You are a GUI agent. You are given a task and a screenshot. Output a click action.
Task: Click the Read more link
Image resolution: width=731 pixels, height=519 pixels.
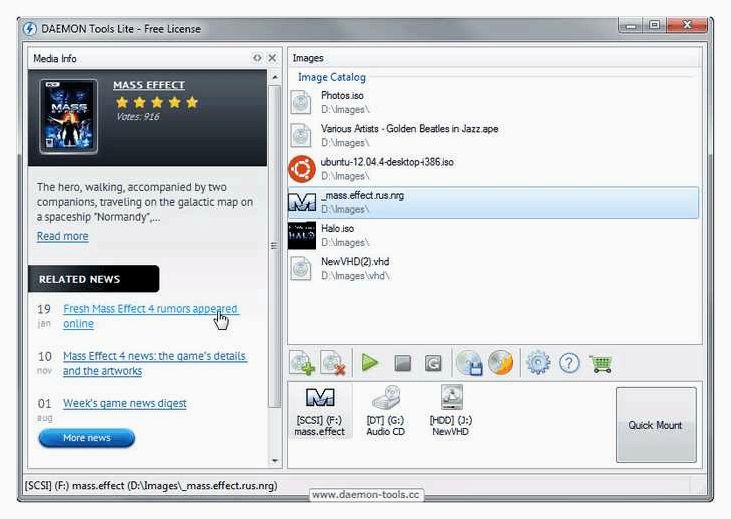(x=62, y=236)
